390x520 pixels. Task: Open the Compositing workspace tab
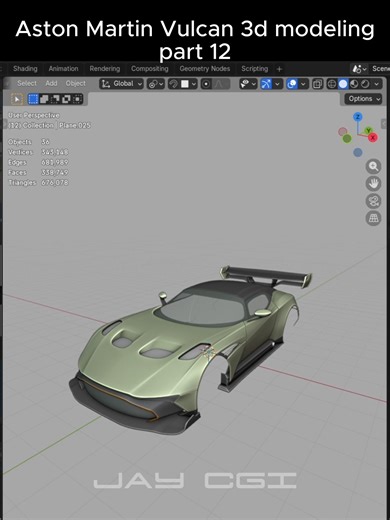point(150,69)
